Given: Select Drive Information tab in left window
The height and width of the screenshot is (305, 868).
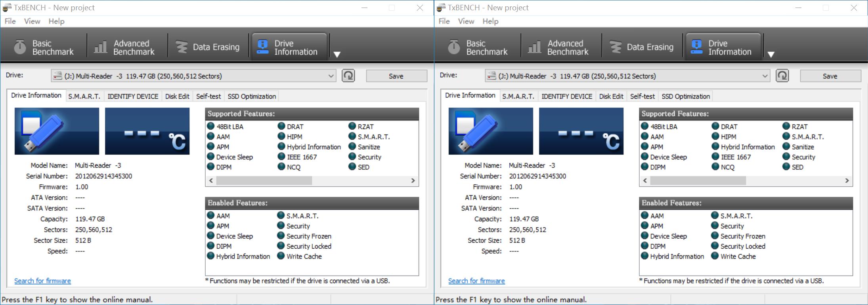Looking at the screenshot, I should (x=36, y=96).
